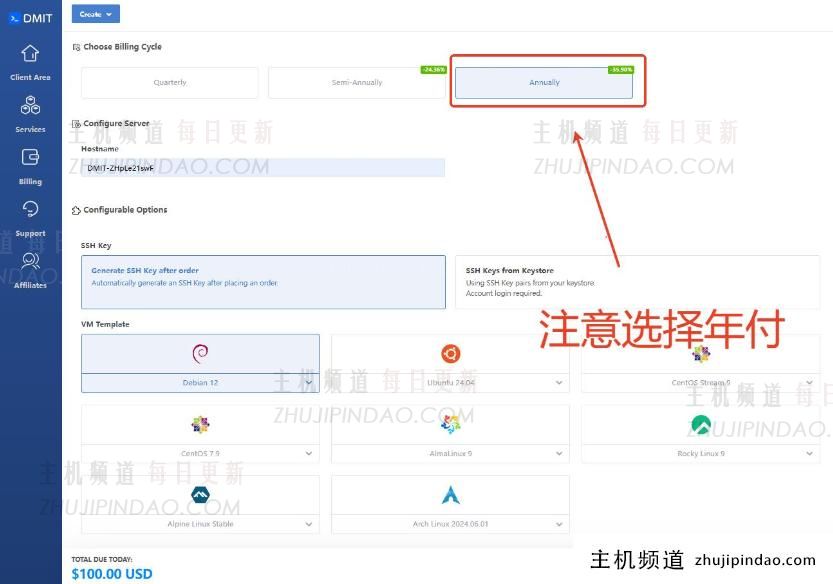Image resolution: width=833 pixels, height=584 pixels.
Task: Open Services cubes icon
Action: point(30,105)
